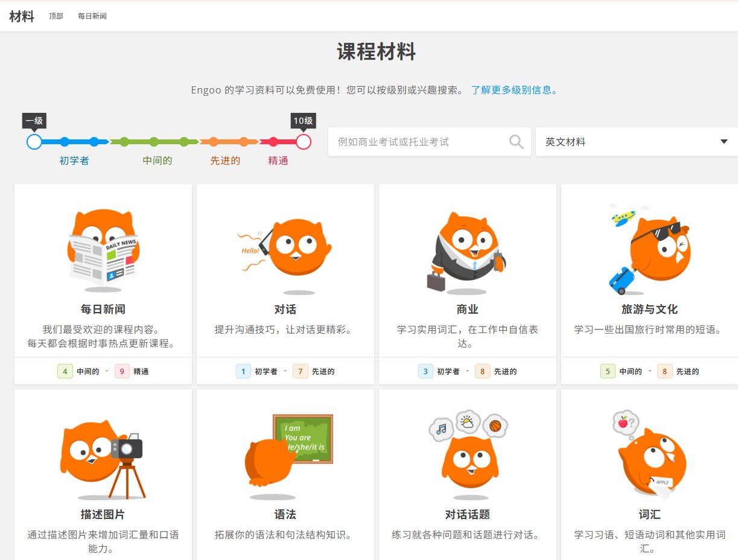Select level 1 slider handle
The width and height of the screenshot is (738, 560).
coord(34,142)
